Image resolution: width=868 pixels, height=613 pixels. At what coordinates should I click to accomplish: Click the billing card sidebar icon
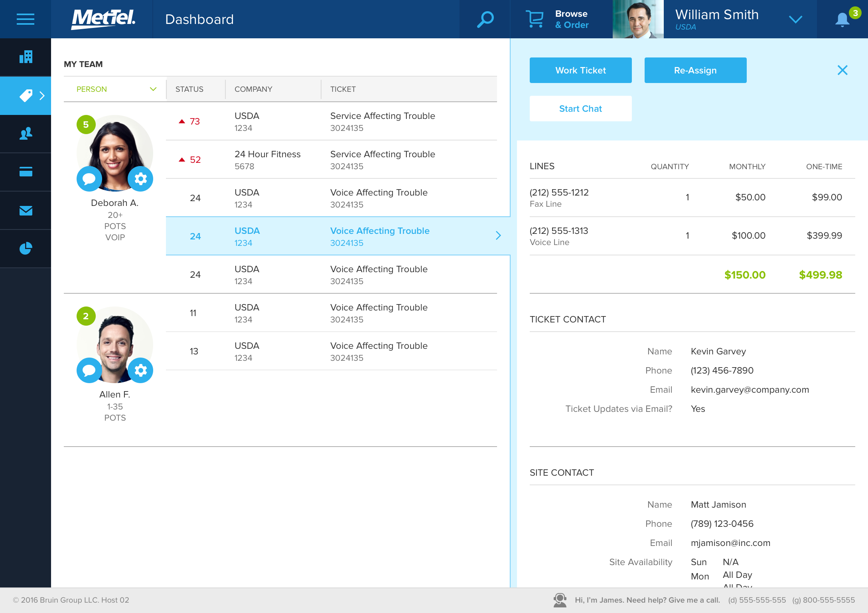[x=26, y=172]
